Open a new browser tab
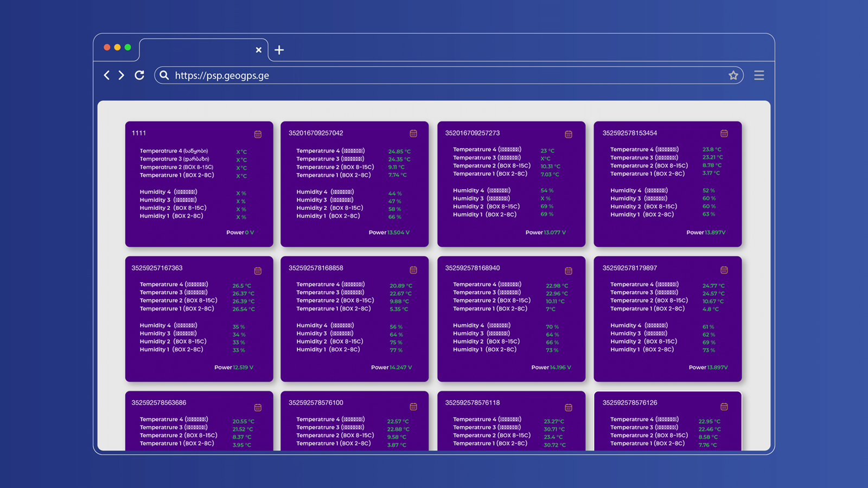 [x=279, y=50]
